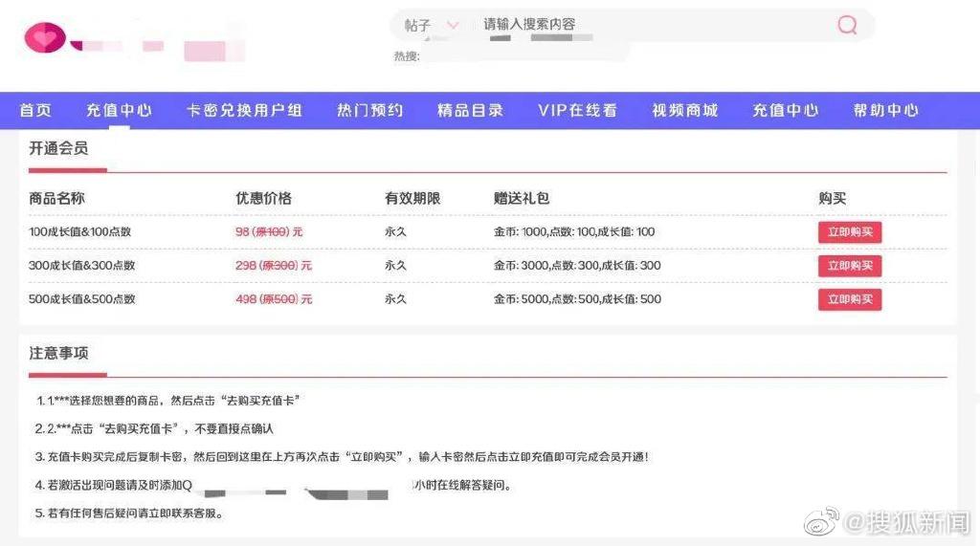Open 充值中心 next to 首页
Image resolution: width=980 pixels, height=546 pixels.
point(119,110)
